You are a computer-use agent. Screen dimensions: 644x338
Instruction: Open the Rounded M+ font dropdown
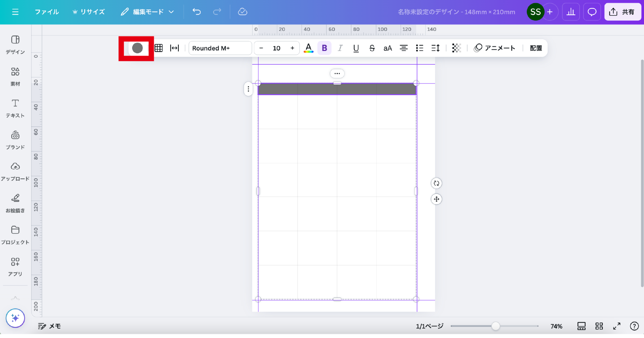[x=220, y=48]
